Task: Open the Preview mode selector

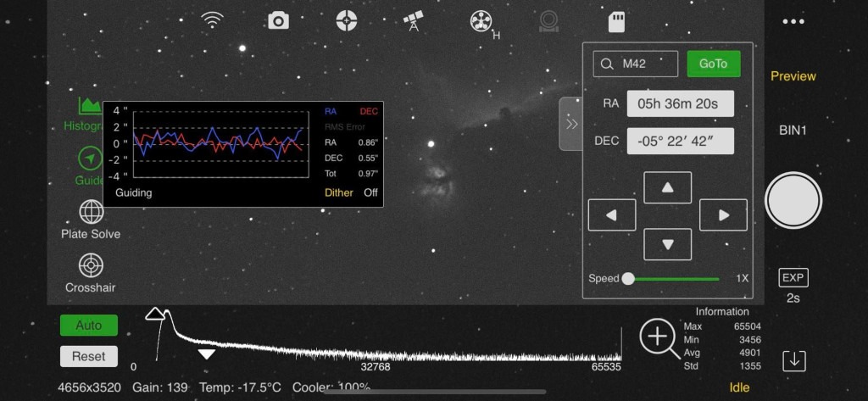Action: tap(793, 76)
